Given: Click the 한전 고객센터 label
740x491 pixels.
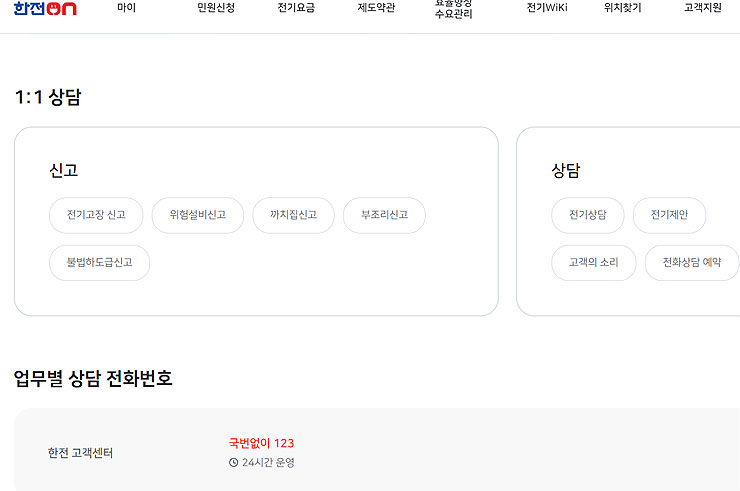Looking at the screenshot, I should click(80, 453).
